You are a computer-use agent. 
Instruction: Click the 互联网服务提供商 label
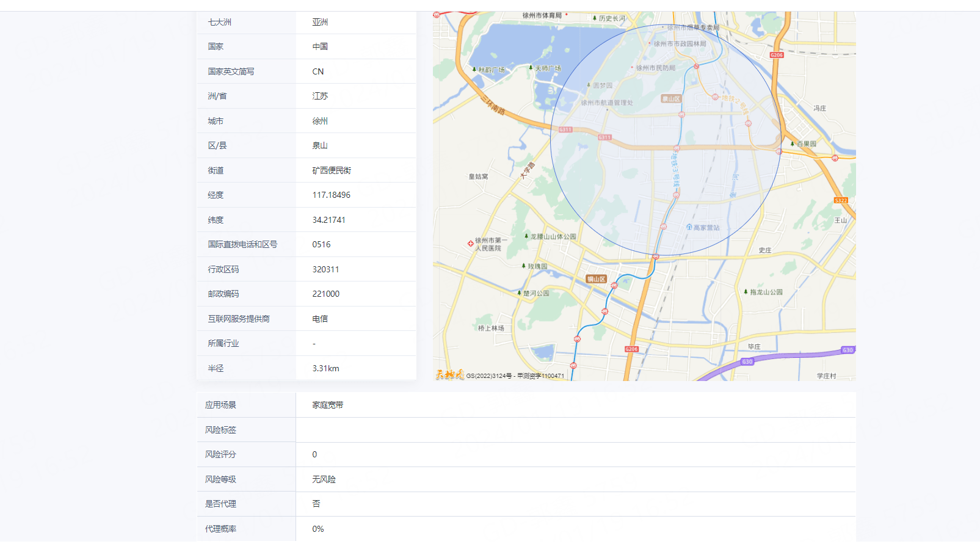pos(239,319)
